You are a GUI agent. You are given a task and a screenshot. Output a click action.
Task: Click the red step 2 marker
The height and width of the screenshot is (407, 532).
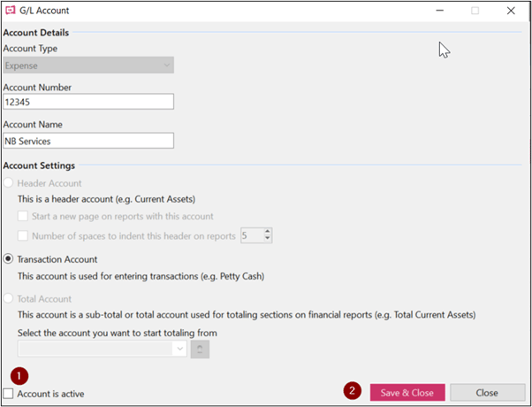click(353, 390)
